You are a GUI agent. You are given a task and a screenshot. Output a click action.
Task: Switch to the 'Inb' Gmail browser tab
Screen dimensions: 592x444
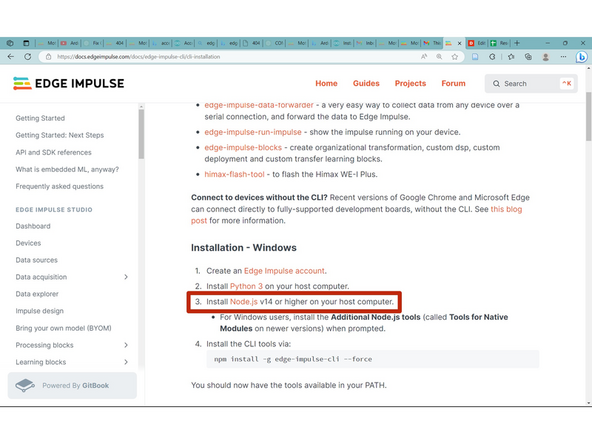coord(365,43)
